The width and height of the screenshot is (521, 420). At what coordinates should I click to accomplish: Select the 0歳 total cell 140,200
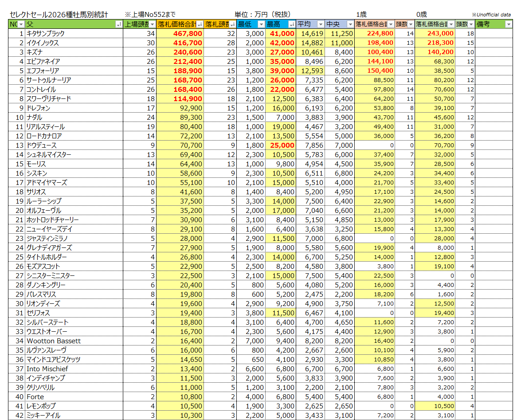[435, 52]
